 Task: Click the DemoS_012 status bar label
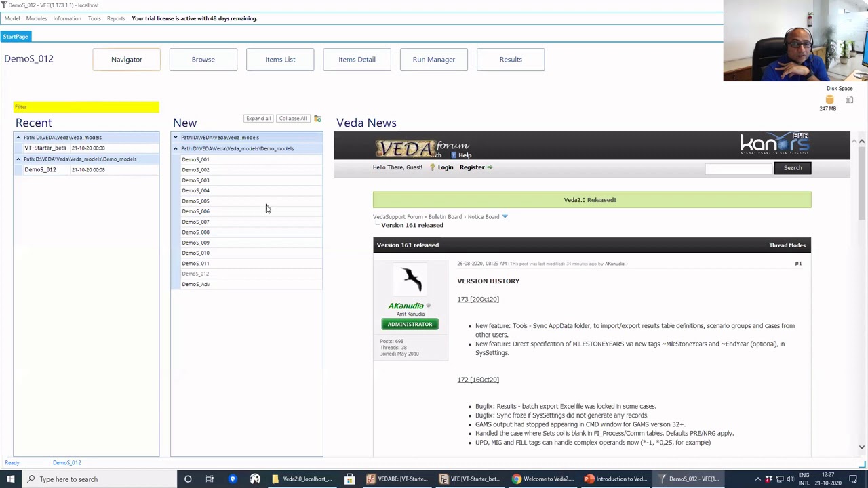coord(66,463)
